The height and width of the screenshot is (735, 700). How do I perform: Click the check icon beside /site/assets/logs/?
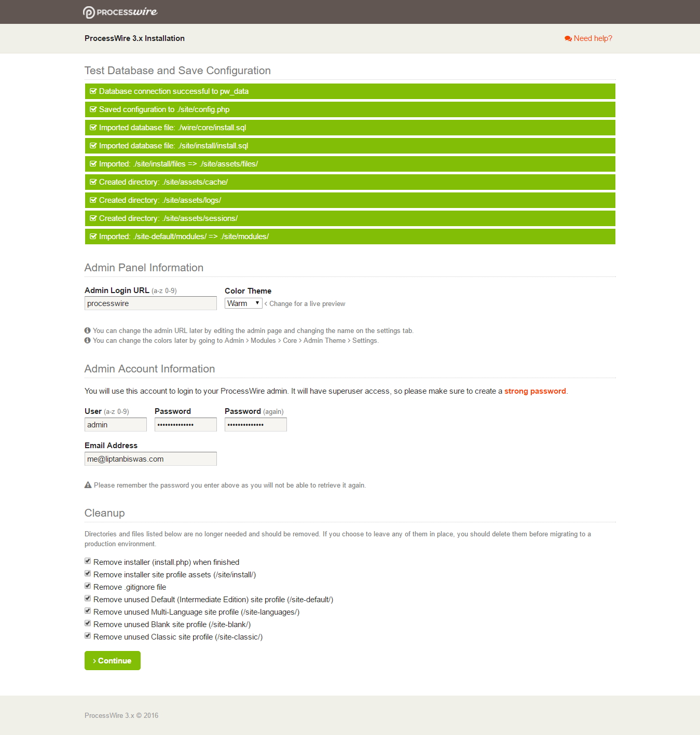click(x=93, y=200)
